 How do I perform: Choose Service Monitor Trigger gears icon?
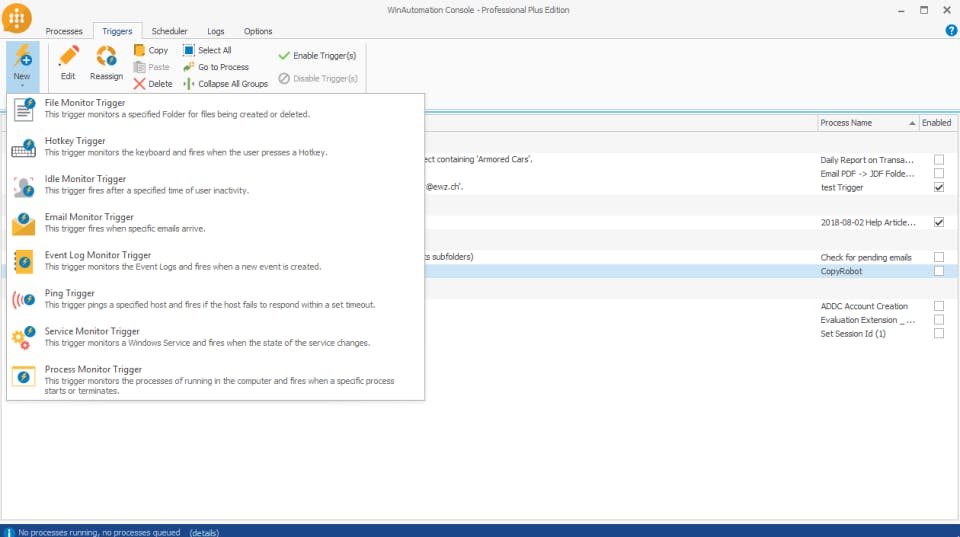click(x=24, y=338)
